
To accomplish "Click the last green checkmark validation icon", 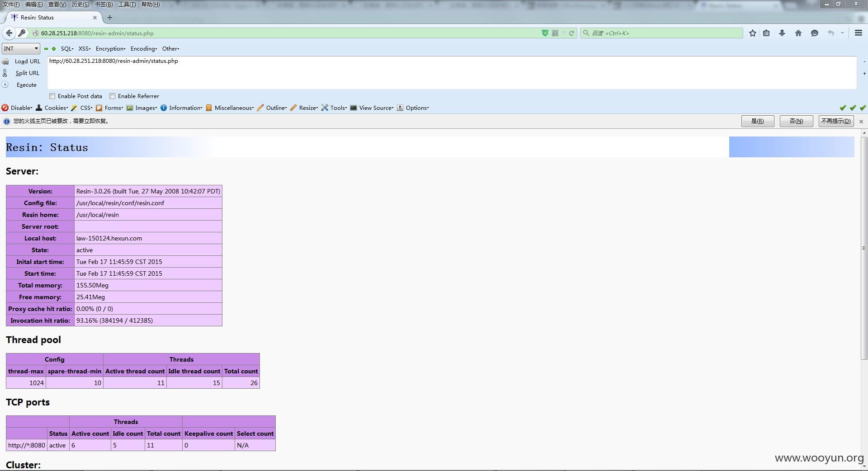I will (863, 108).
